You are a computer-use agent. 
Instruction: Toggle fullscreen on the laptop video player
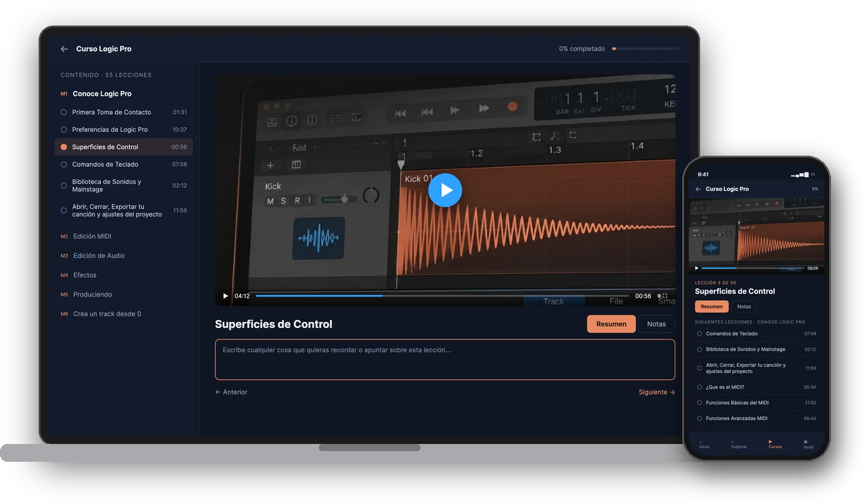(x=665, y=296)
